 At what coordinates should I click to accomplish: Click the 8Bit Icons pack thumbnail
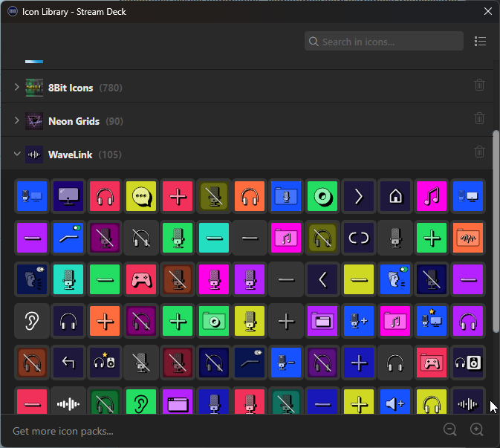click(34, 88)
